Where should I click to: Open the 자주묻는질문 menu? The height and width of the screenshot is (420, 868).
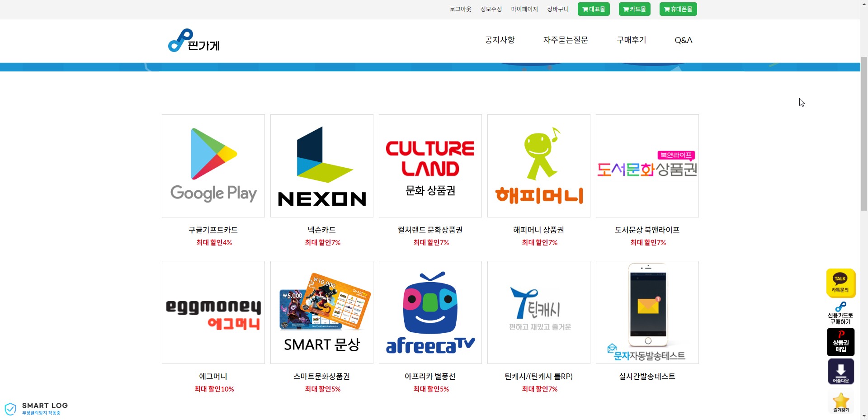566,40
